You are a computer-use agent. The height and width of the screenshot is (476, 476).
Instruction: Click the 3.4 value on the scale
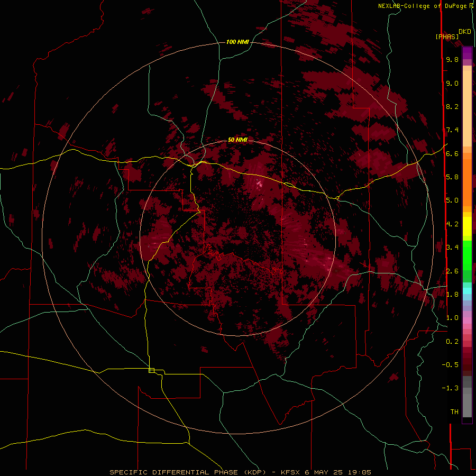pos(452,248)
